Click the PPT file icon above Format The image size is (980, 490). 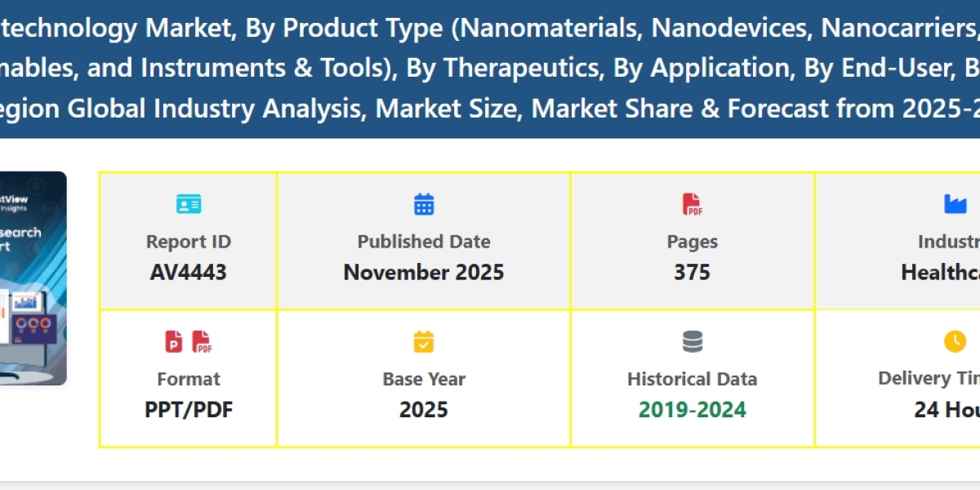(x=174, y=341)
